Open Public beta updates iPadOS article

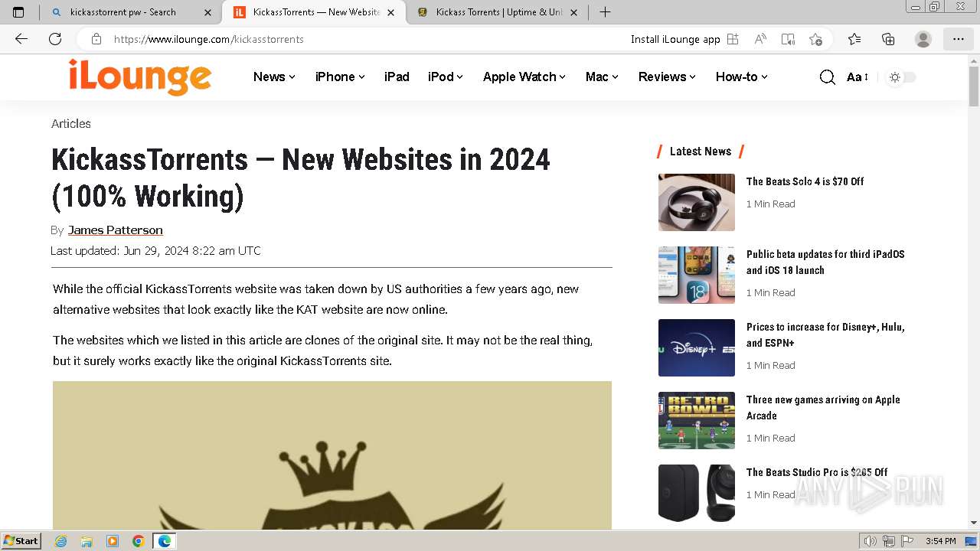(825, 262)
